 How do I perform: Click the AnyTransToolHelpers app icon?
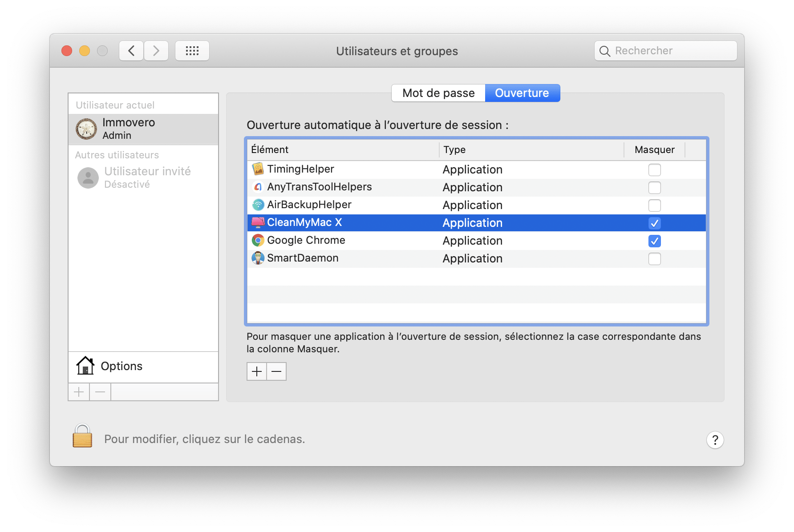click(x=258, y=187)
